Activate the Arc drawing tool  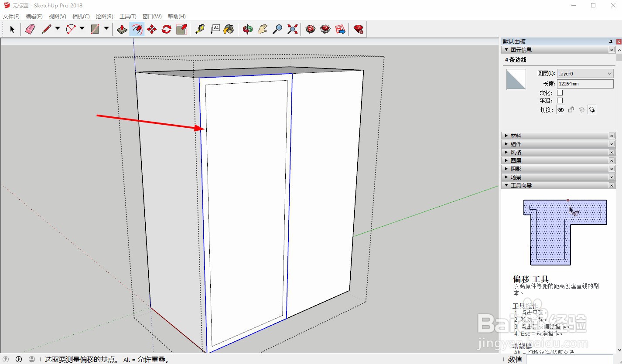71,29
